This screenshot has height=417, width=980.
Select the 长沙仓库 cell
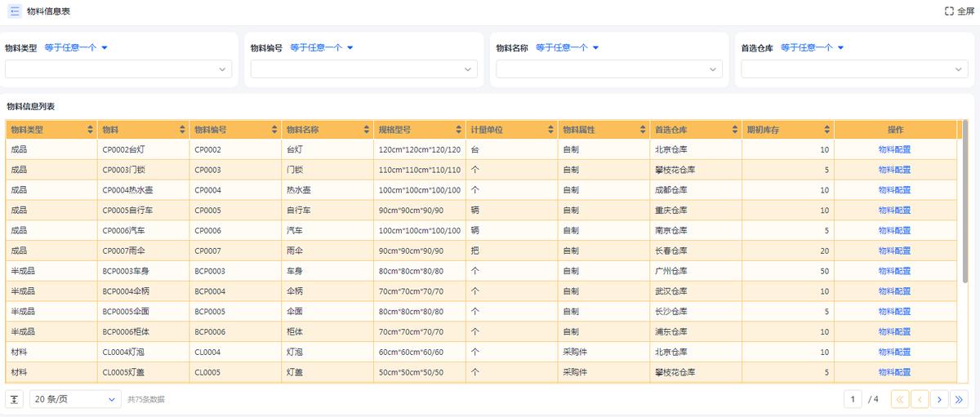point(696,312)
